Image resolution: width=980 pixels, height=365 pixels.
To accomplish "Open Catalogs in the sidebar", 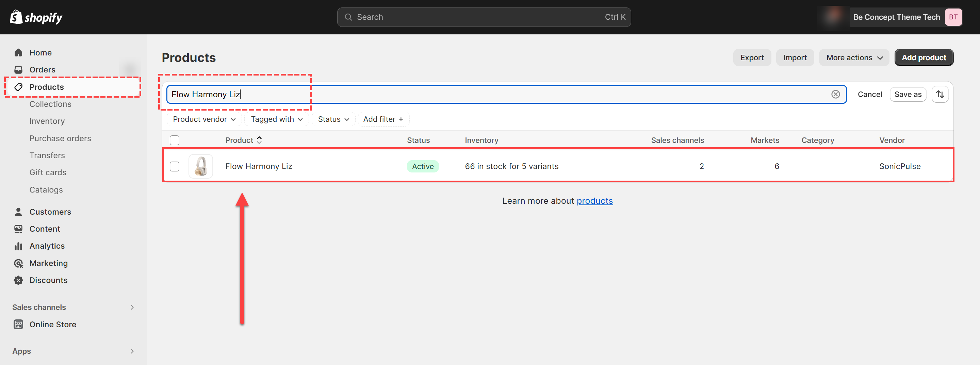I will coord(46,190).
